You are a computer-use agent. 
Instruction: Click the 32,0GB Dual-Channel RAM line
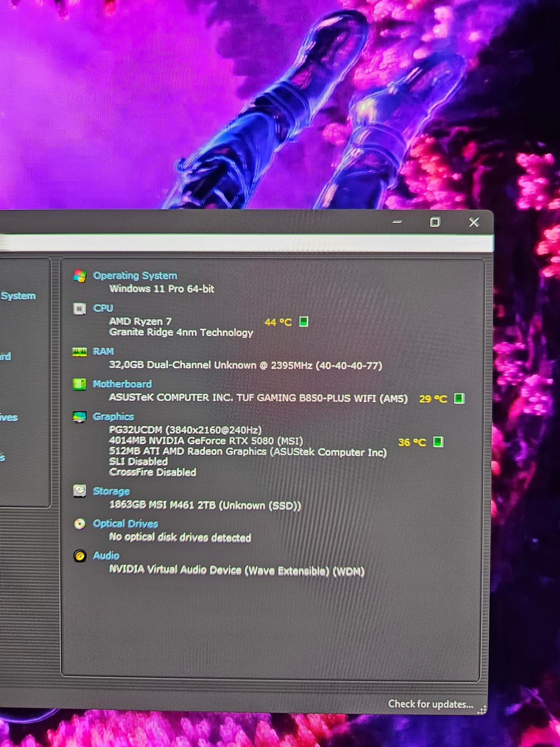coord(245,365)
